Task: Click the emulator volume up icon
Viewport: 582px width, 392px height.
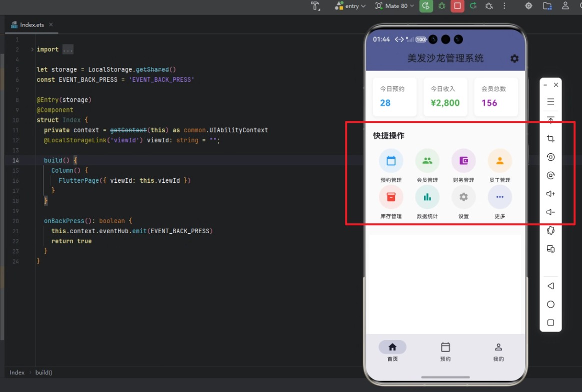Action: coord(551,194)
